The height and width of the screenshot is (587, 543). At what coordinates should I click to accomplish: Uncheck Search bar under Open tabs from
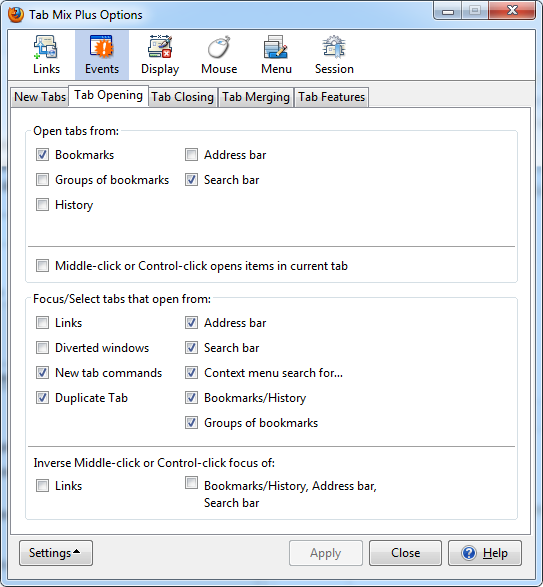tap(191, 180)
